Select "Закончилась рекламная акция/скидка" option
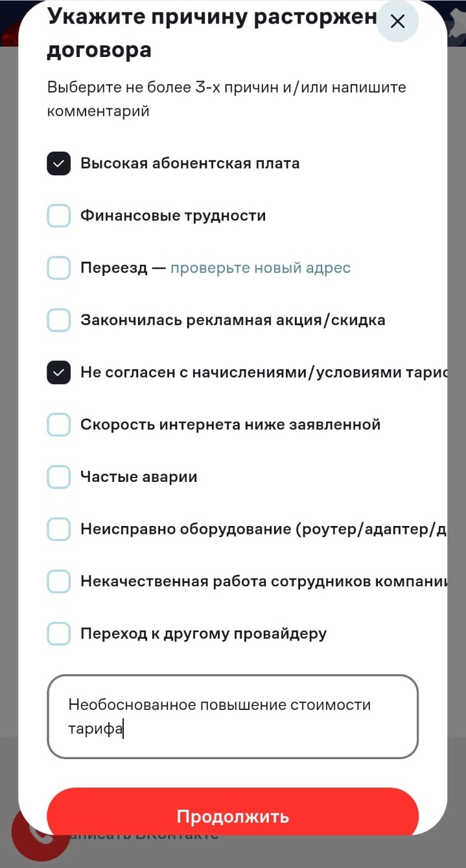466x868 pixels. (58, 320)
